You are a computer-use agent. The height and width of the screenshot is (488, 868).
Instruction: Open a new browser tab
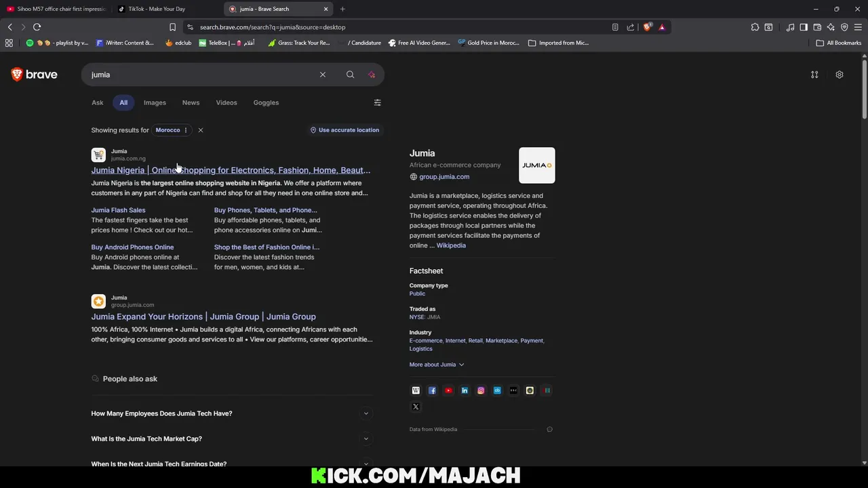342,9
